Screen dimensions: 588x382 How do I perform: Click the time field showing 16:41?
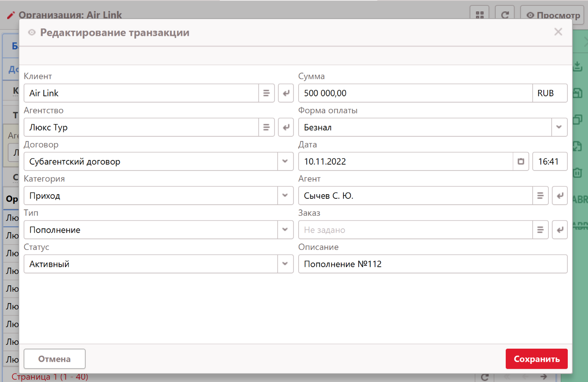click(549, 162)
